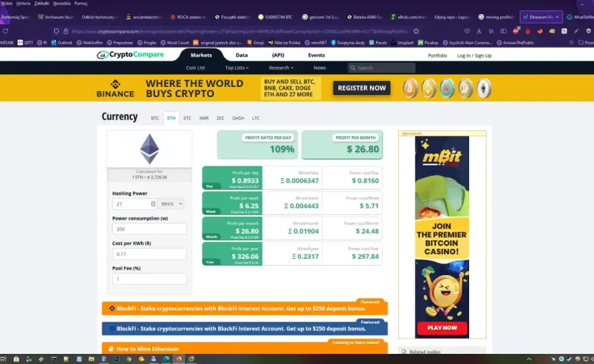Select the XMR currency tab
This screenshot has height=364, width=594.
[x=204, y=118]
